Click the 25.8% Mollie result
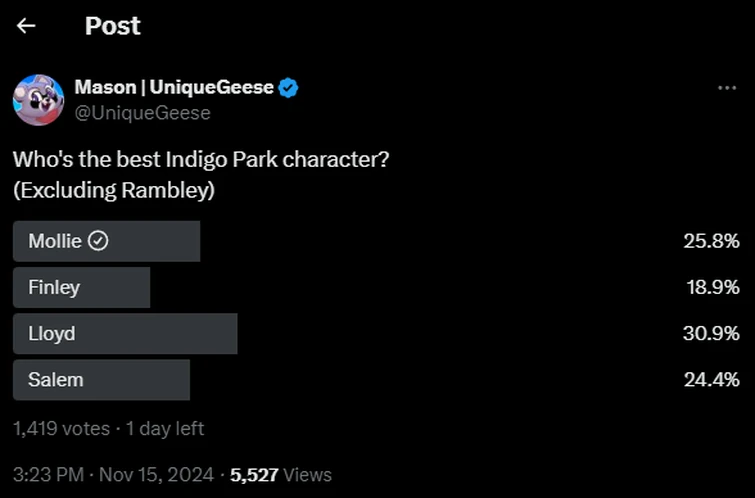755x498 pixels. coord(711,241)
